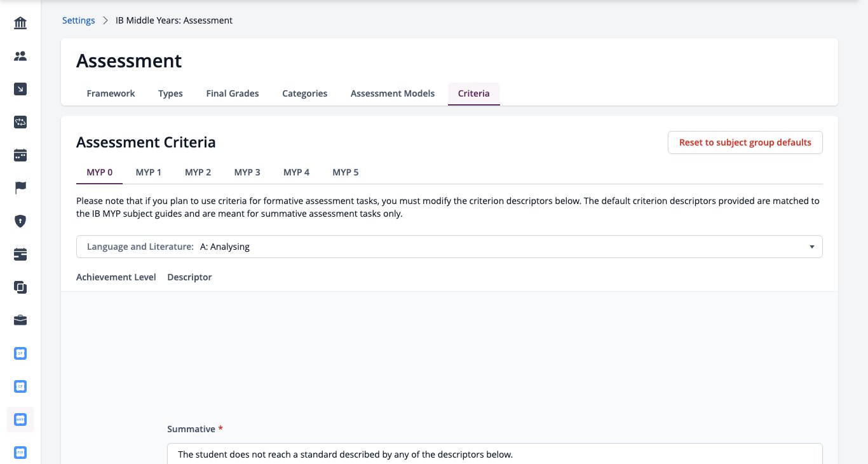The width and height of the screenshot is (868, 464).
Task: Focus the Summative descriptor text field
Action: coord(495,454)
